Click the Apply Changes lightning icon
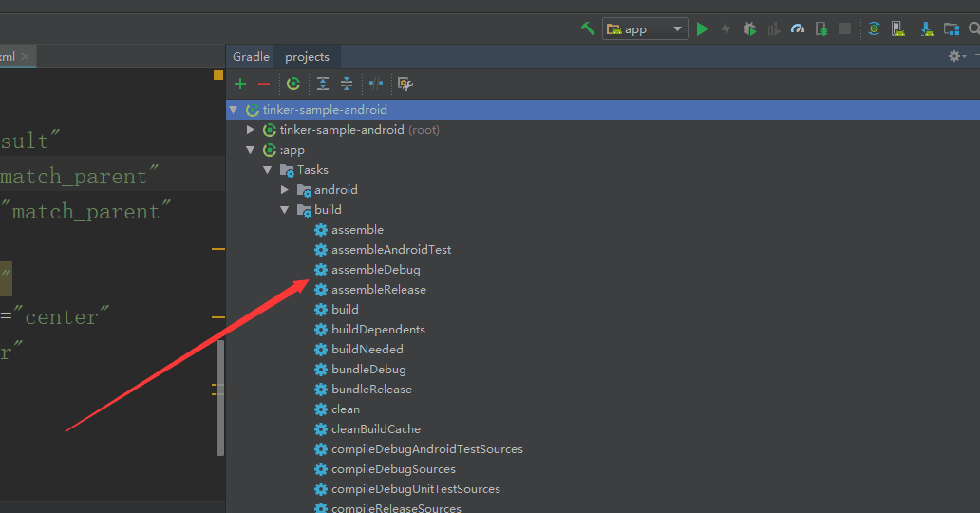The width and height of the screenshot is (980, 513). [x=726, y=28]
